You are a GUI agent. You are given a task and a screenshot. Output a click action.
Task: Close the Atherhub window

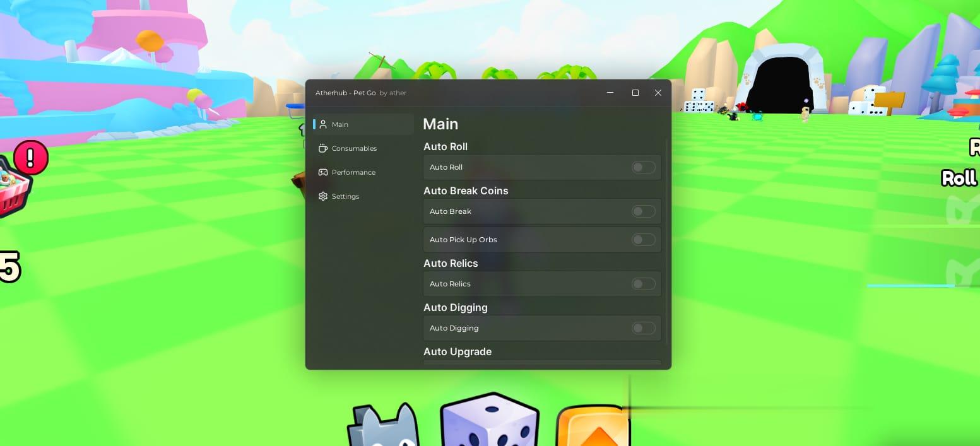[658, 93]
